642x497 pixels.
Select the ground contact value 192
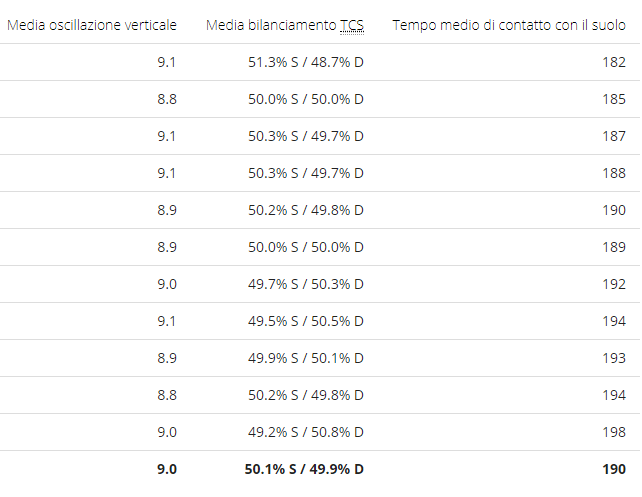[614, 284]
